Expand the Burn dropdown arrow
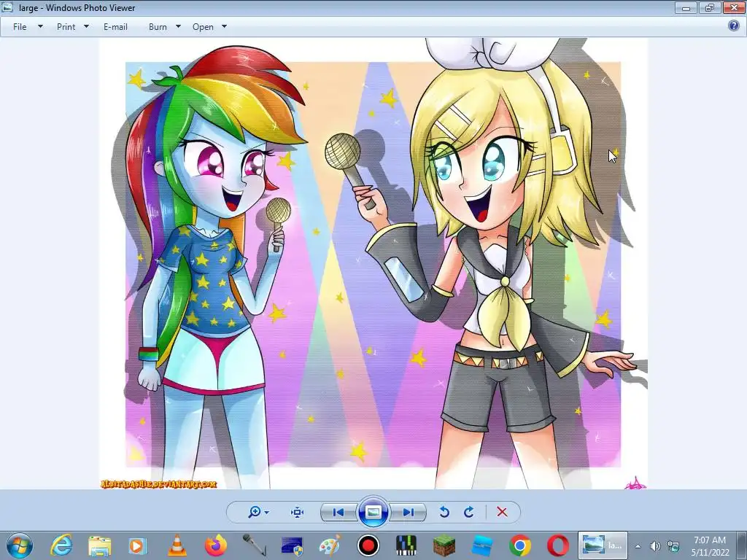The height and width of the screenshot is (560, 747). click(x=178, y=27)
